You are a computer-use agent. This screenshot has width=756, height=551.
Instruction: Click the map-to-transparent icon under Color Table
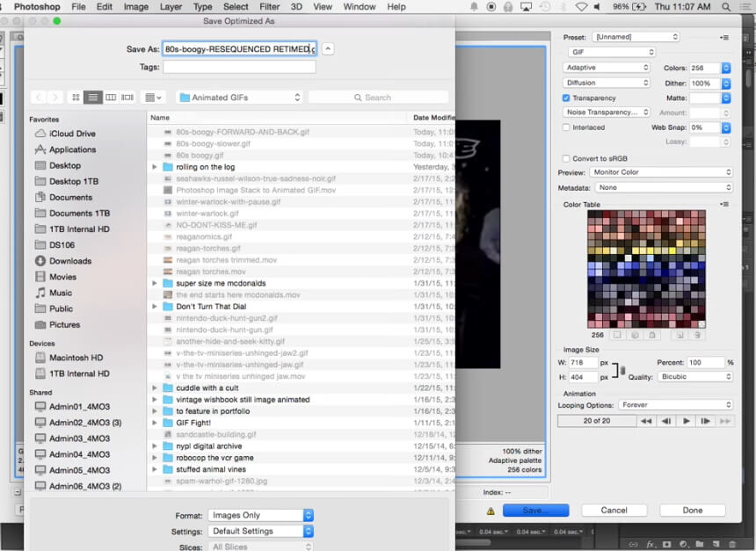click(617, 335)
